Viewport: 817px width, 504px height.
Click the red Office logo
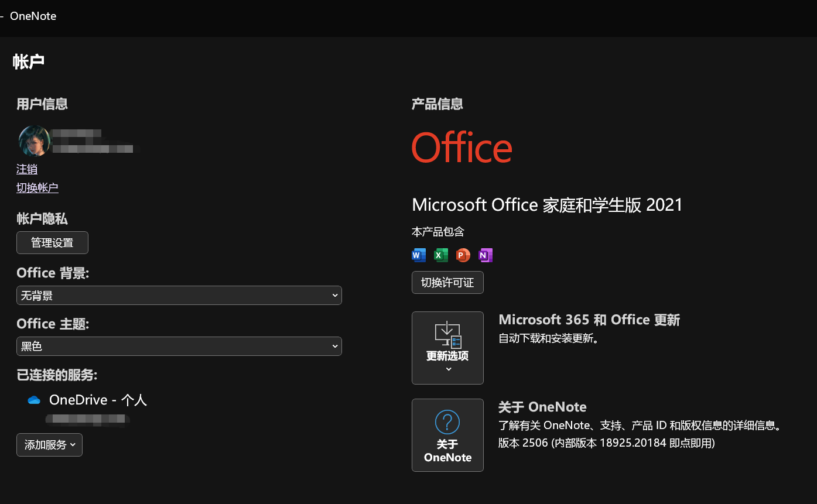click(x=462, y=147)
